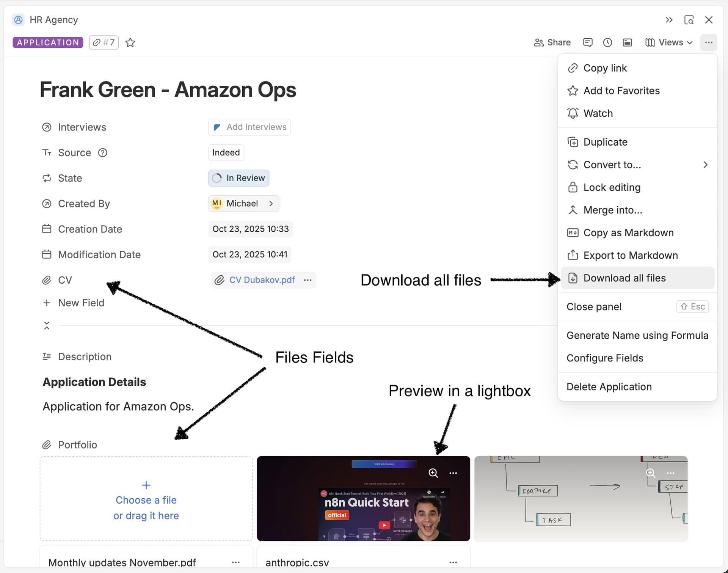View record history via the clock icon
Viewport: 728px width, 573px height.
[607, 42]
